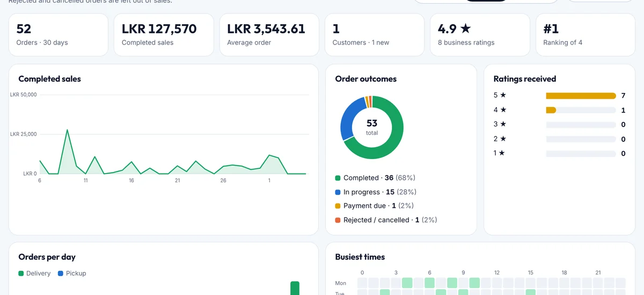Click x-axis date label '11' on sales chart
Viewport: 644px width, 295px height.
click(x=85, y=181)
